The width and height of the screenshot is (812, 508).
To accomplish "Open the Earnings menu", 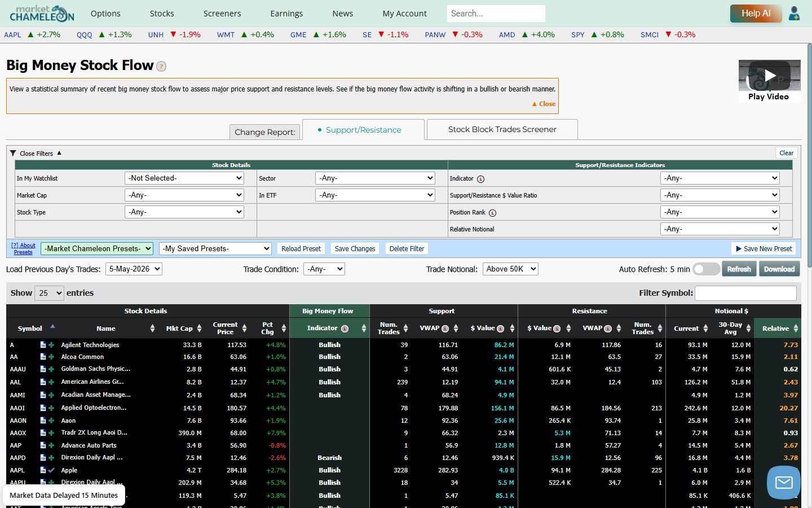I will point(286,14).
